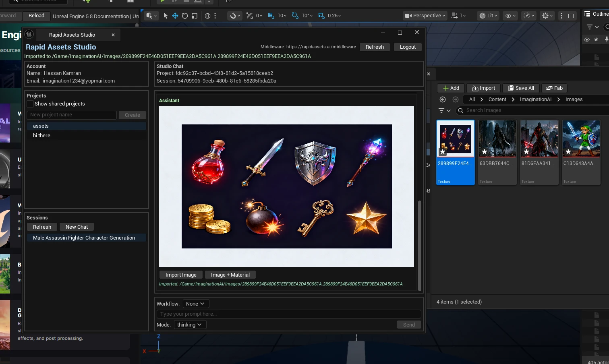The width and height of the screenshot is (609, 364).
Task: Open viewport settings gear menu
Action: pyautogui.click(x=547, y=16)
